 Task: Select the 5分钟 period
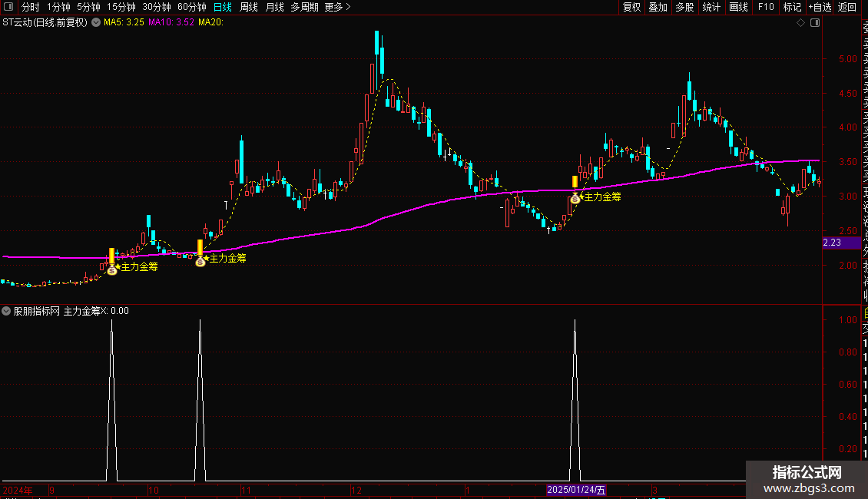pyautogui.click(x=88, y=7)
